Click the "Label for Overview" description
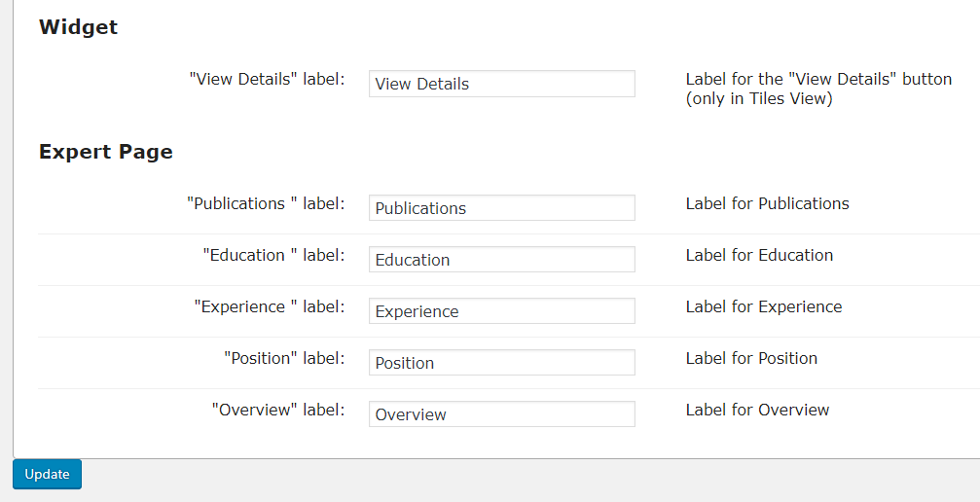980x502 pixels. click(x=757, y=410)
